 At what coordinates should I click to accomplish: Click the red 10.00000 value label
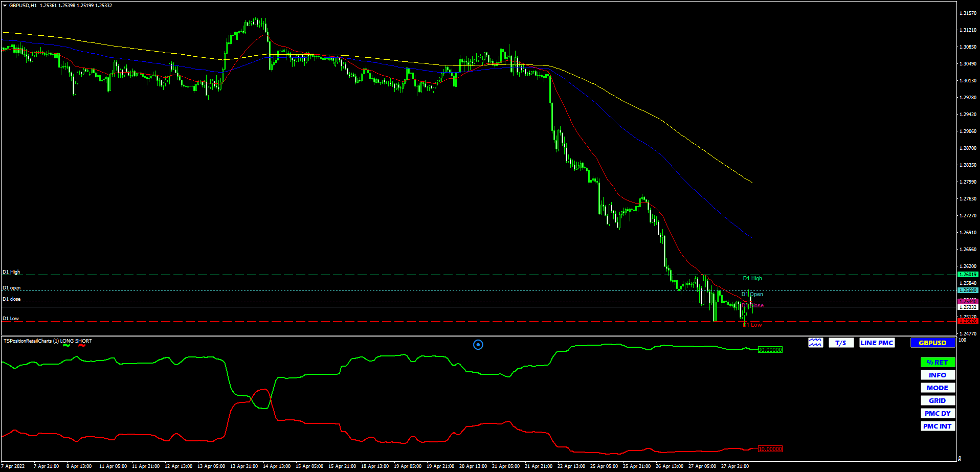click(770, 449)
